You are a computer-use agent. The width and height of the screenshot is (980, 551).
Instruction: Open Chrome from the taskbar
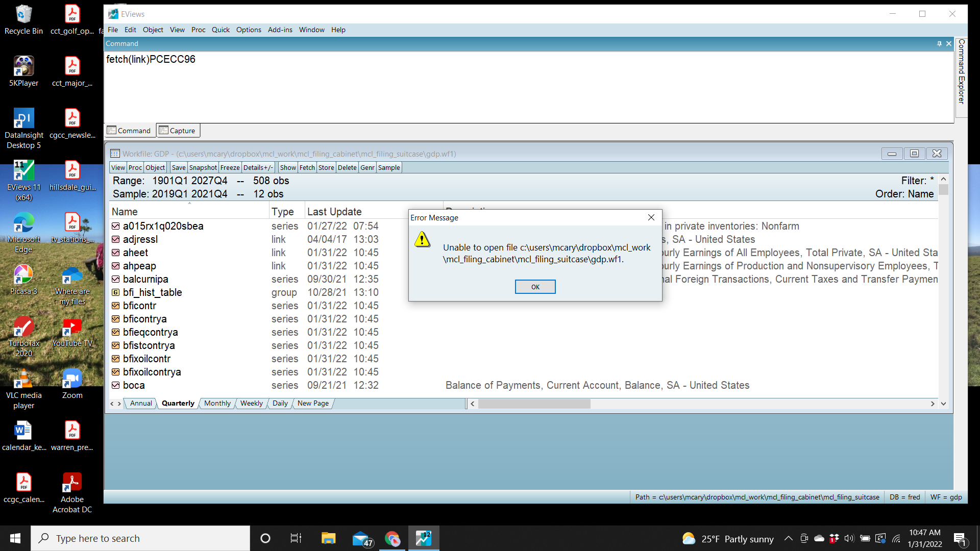[393, 538]
